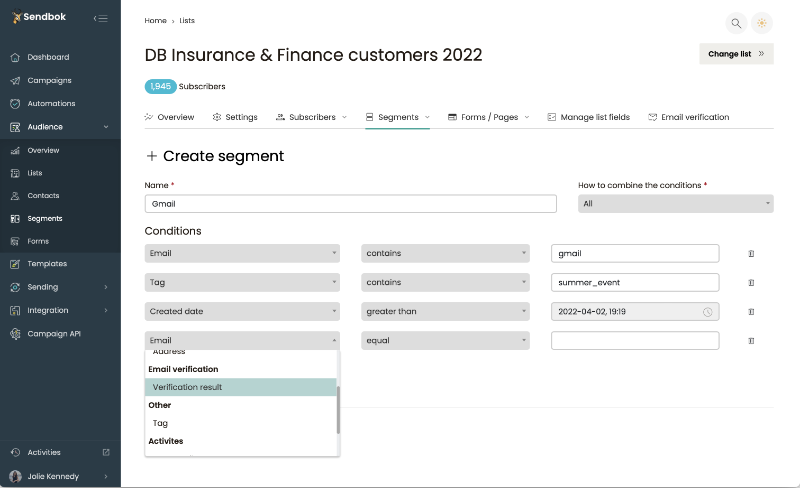Collapse the sidebar using the menu icon

point(100,19)
